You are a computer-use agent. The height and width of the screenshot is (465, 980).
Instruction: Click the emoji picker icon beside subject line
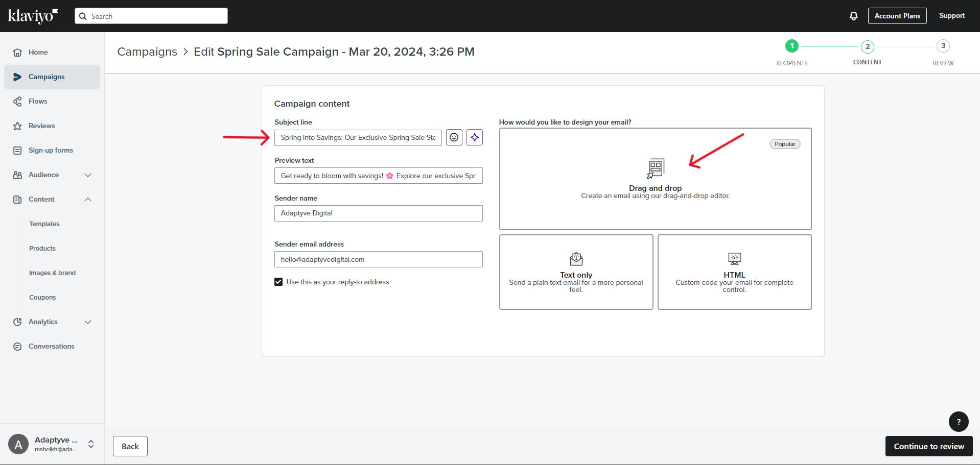(454, 137)
